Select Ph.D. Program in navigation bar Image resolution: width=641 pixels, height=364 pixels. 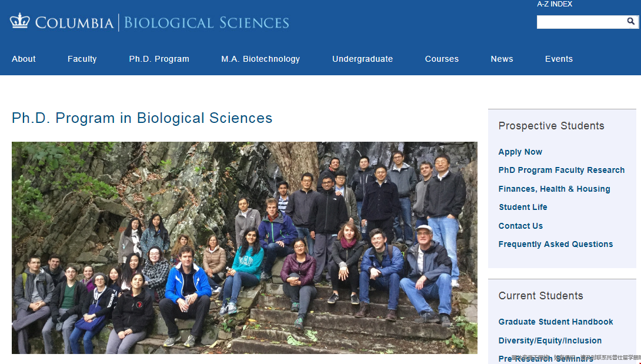(159, 59)
